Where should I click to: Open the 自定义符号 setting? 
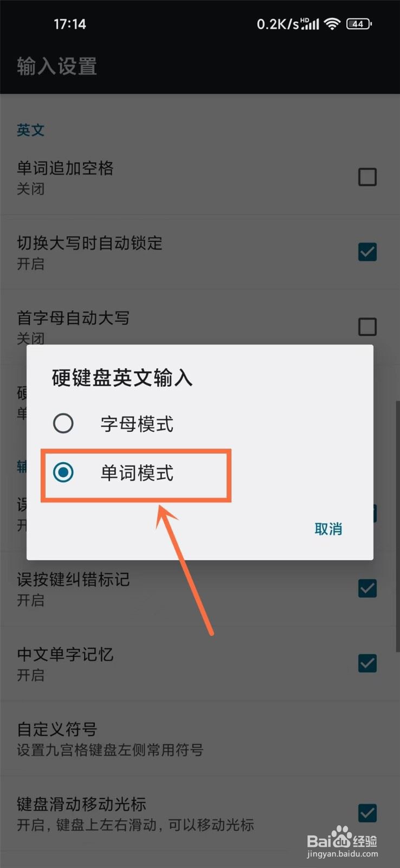coord(200,739)
